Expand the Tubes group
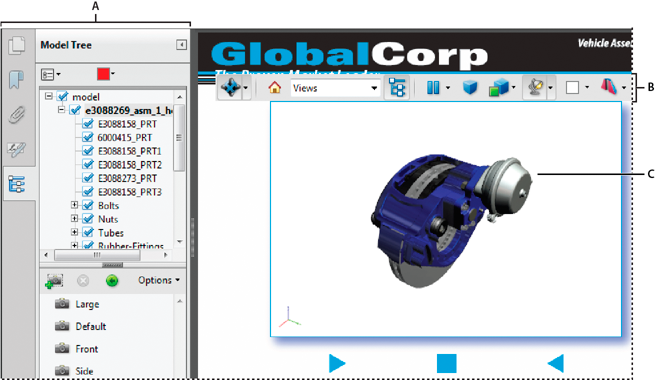 click(x=74, y=232)
